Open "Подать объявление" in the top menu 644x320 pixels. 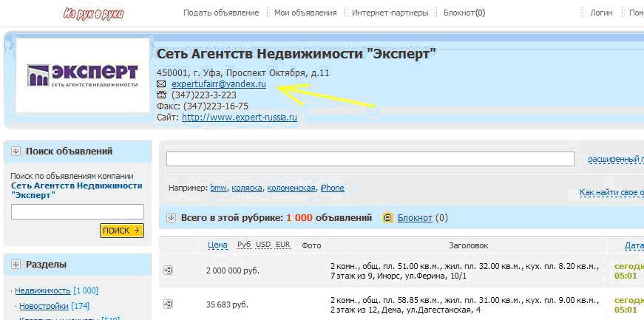221,13
